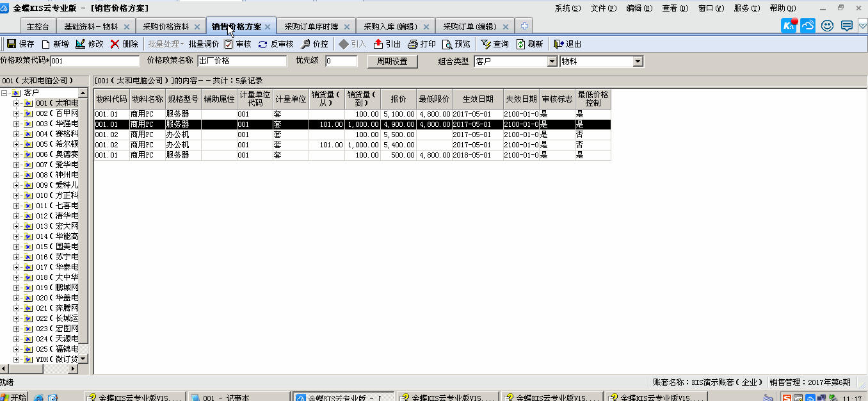
Task: Open the 组合类型 客户 dropdown
Action: coord(552,61)
